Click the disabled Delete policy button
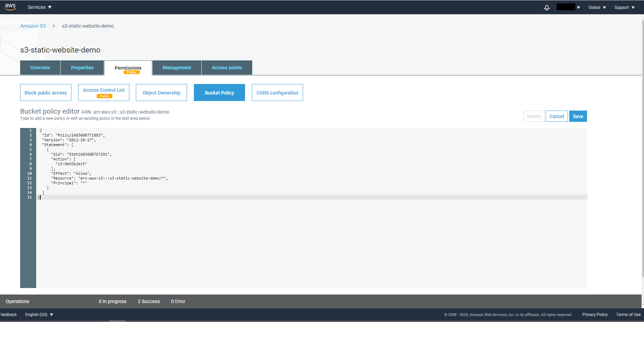Viewport: 644px width, 344px height. point(534,116)
